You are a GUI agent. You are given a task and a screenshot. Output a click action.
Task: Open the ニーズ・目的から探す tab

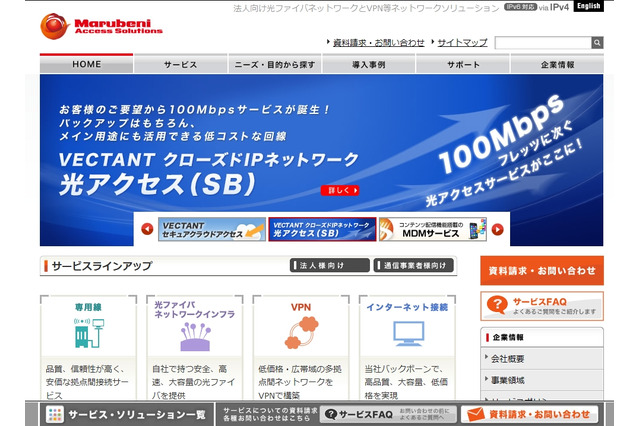click(x=275, y=64)
